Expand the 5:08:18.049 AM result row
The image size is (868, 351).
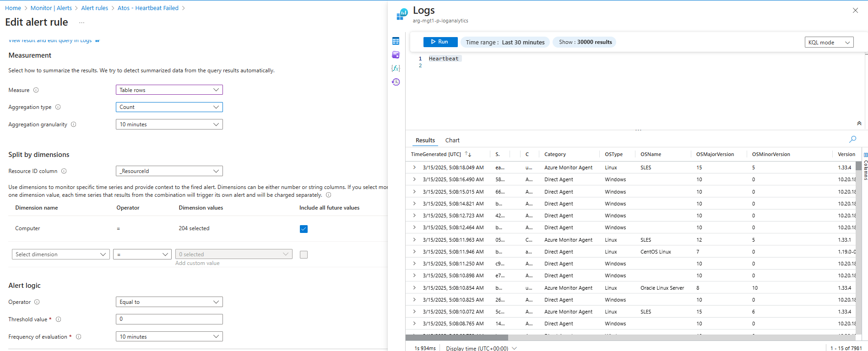(x=414, y=167)
